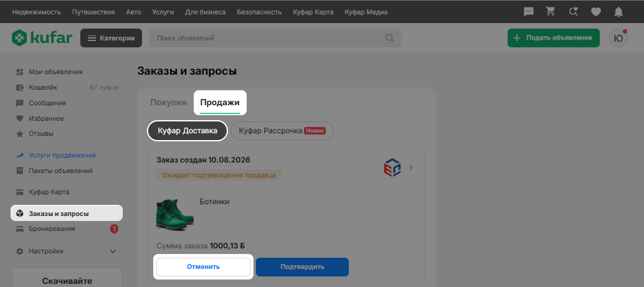Open Безопасность top menu
The image size is (644, 287).
pos(259,12)
